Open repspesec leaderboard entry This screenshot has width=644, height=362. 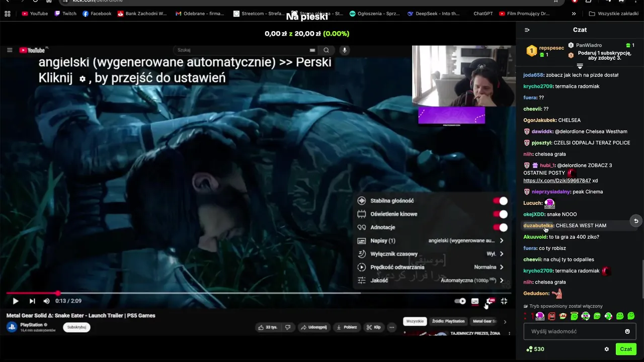(x=545, y=51)
